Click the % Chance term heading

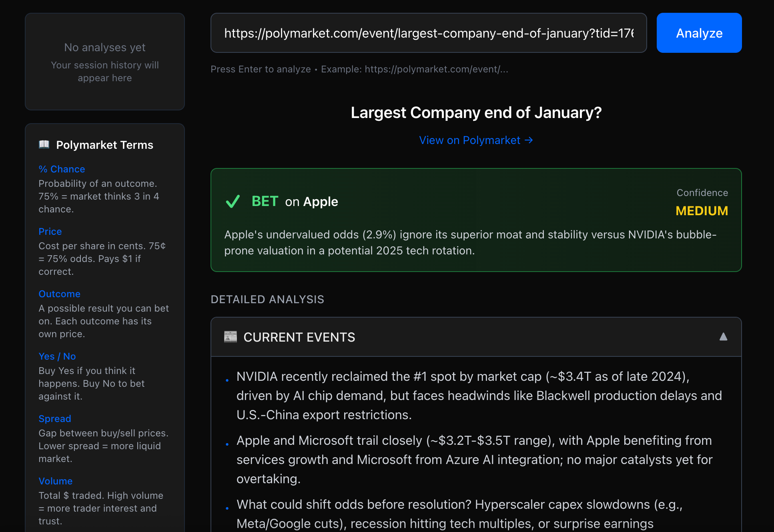pyautogui.click(x=62, y=169)
